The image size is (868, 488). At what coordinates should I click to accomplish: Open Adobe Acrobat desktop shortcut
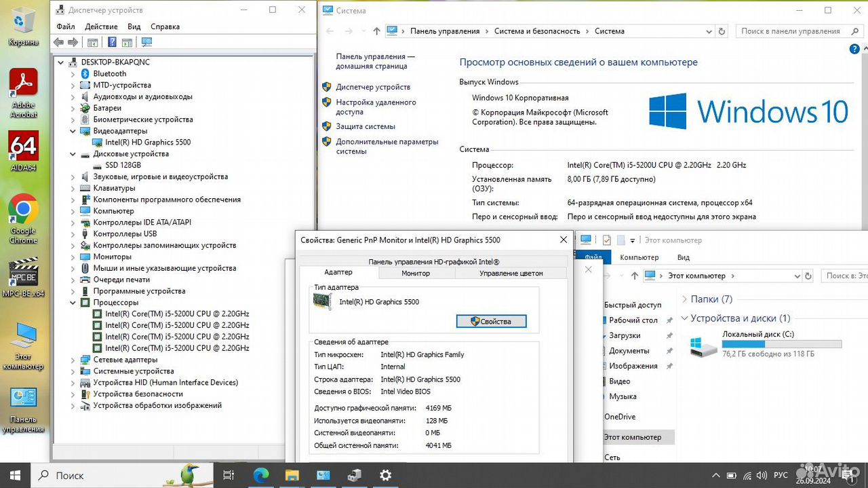[x=23, y=93]
